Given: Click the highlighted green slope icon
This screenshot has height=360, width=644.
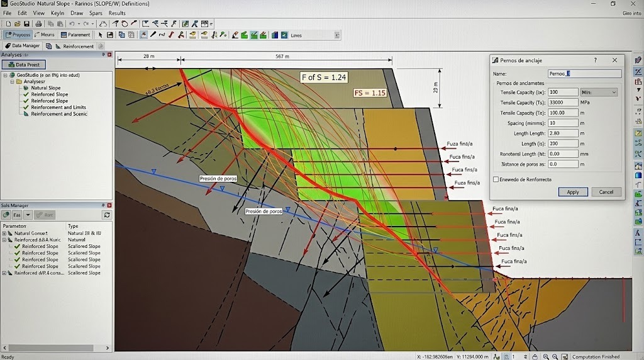Looking at the screenshot, I should [x=254, y=35].
